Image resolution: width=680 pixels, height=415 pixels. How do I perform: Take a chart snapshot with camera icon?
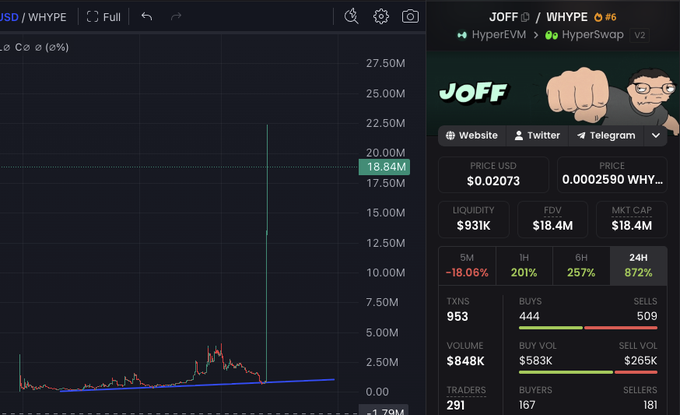pyautogui.click(x=410, y=16)
